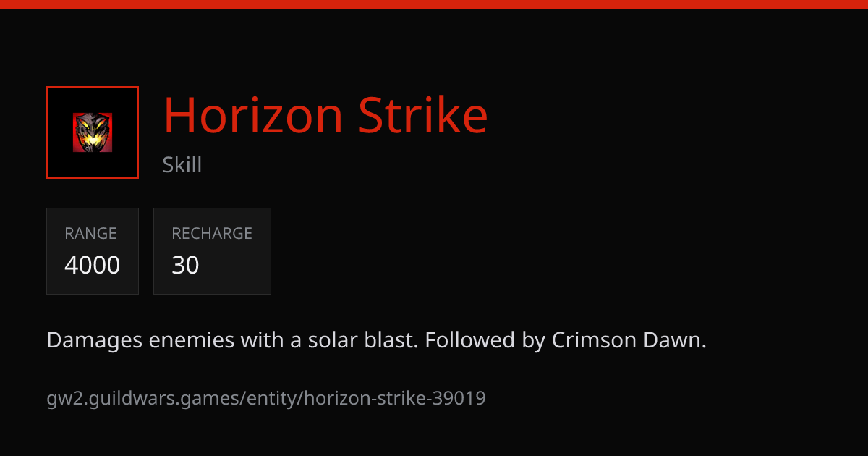Select the Horizon Strike title heading

(x=325, y=115)
